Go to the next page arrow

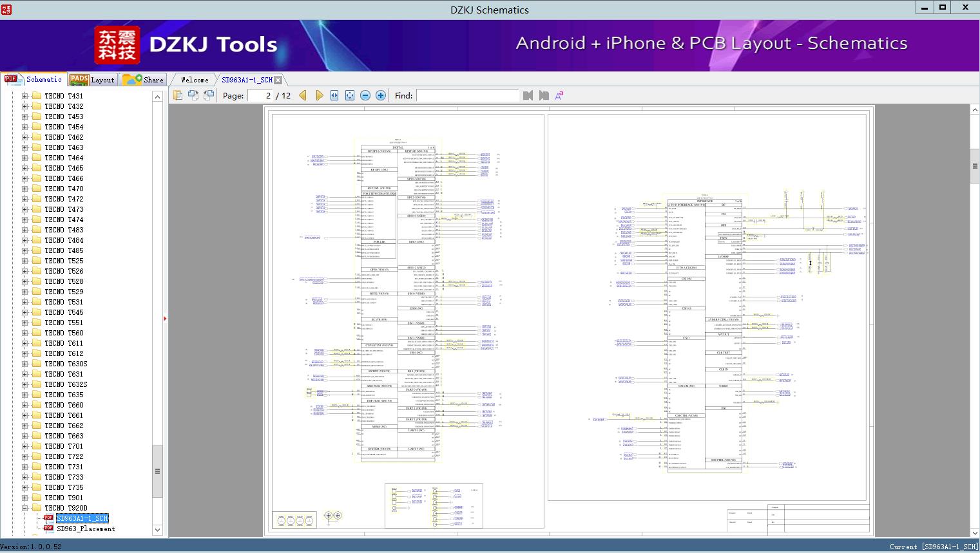[319, 95]
